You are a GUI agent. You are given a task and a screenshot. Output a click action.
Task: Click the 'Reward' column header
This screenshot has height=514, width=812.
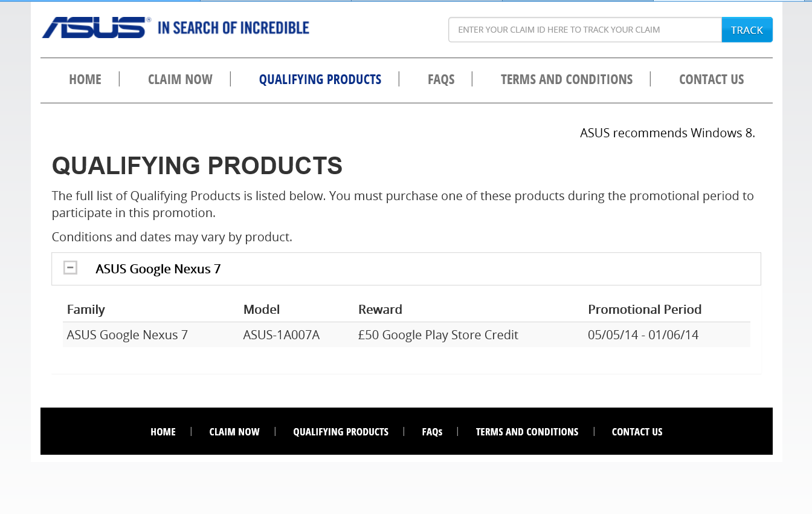point(380,310)
